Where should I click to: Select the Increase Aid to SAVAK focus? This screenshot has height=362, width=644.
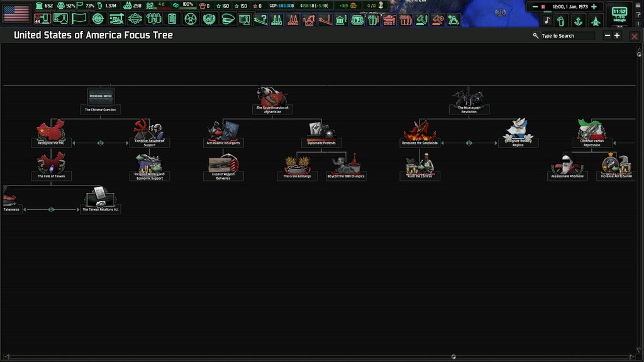pyautogui.click(x=616, y=167)
